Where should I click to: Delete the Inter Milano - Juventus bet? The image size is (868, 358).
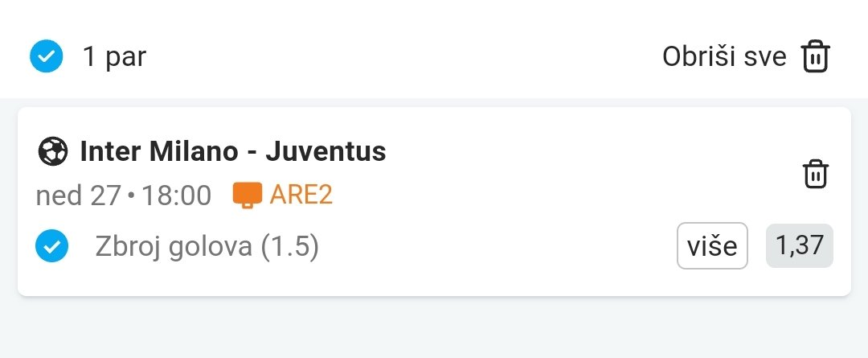pyautogui.click(x=815, y=174)
